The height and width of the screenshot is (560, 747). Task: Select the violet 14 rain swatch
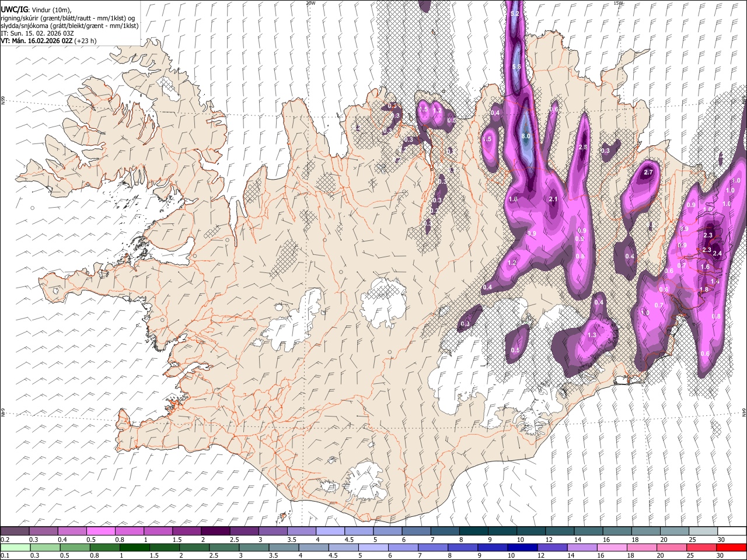[582, 547]
